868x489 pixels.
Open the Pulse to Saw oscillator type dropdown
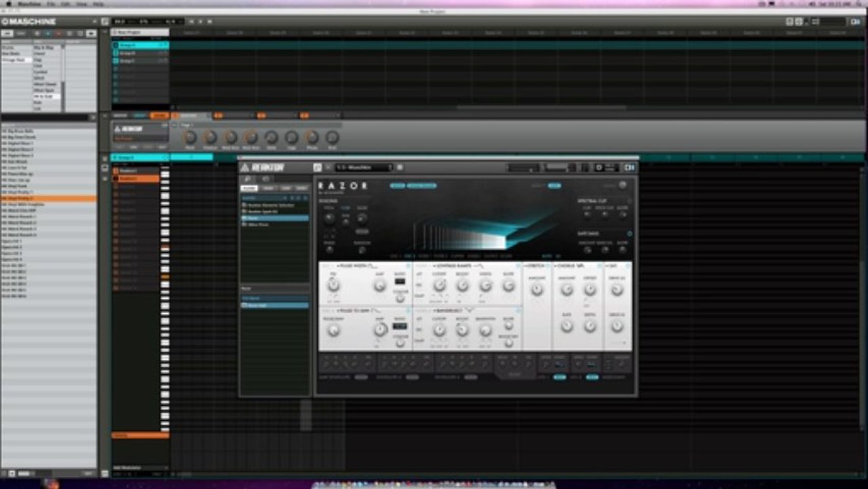pos(357,310)
